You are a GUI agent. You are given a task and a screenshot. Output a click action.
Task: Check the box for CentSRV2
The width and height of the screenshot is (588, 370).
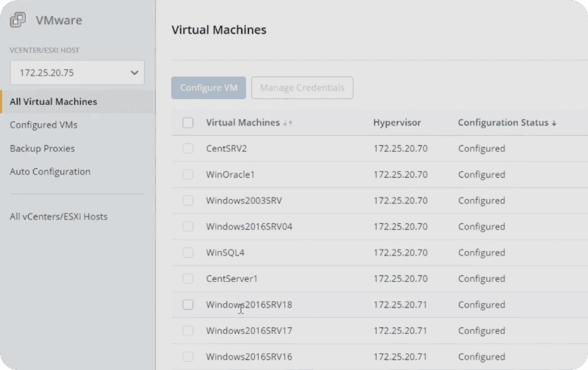click(188, 148)
